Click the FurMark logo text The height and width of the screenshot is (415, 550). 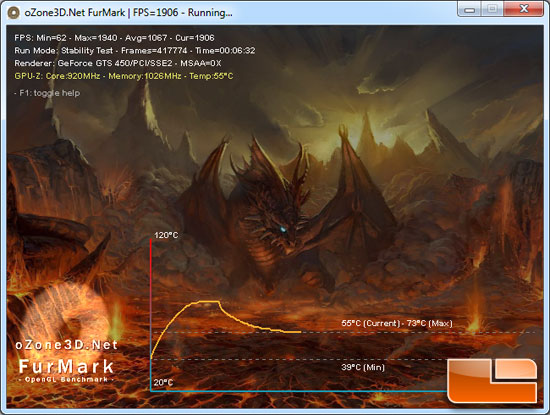coord(66,367)
